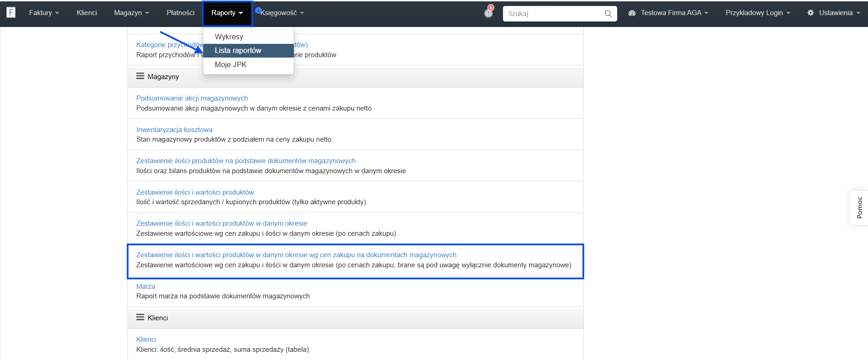The height and width of the screenshot is (360, 868).
Task: Open report wg cen zakupu na dokumentach magazynowych
Action: (x=296, y=255)
